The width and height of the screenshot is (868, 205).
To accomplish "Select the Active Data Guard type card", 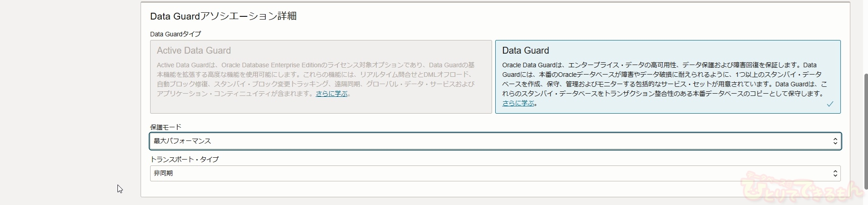I will (x=321, y=77).
